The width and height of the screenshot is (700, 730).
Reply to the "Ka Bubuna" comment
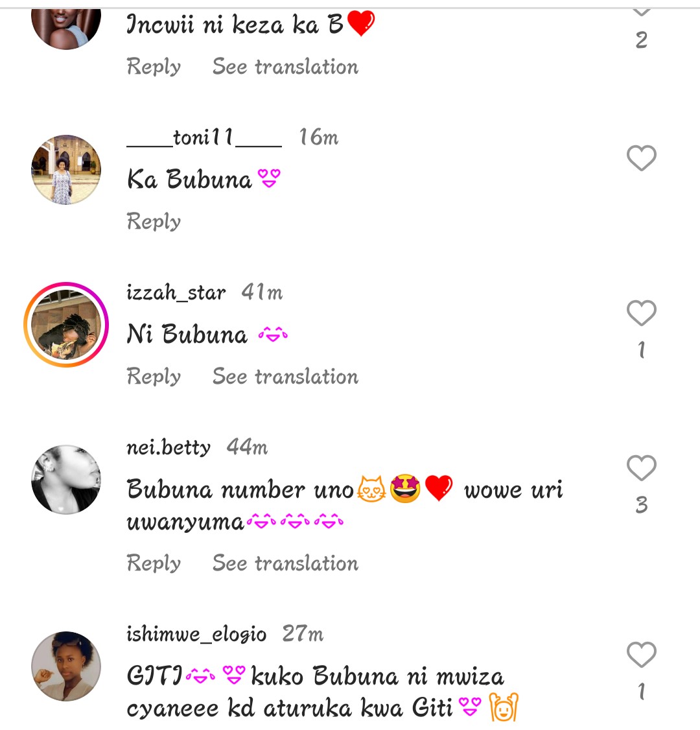pos(154,222)
